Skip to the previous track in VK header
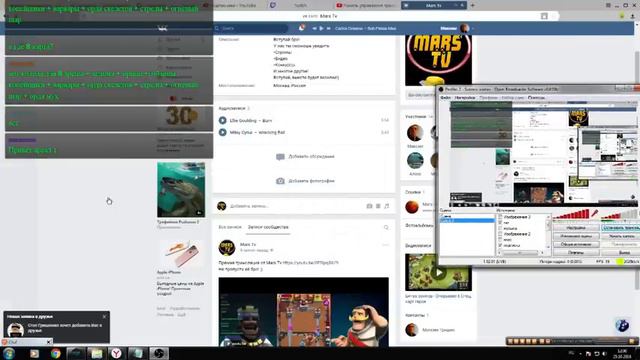 point(314,28)
